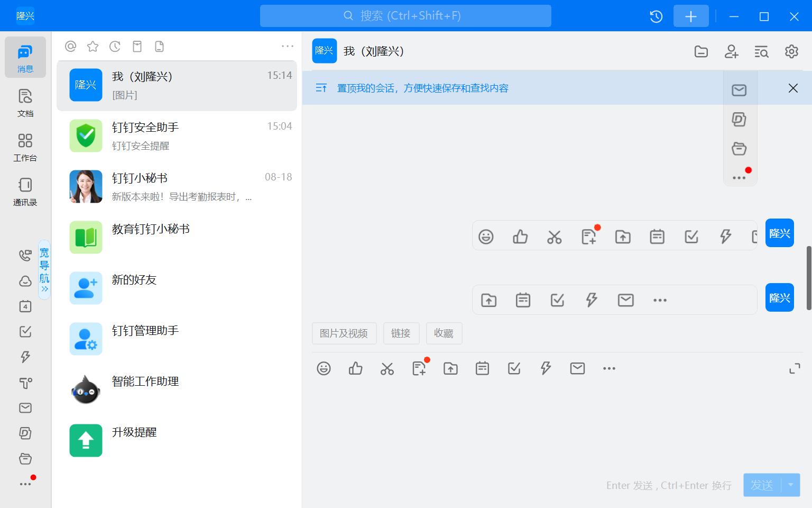Add a member to the chat

731,51
